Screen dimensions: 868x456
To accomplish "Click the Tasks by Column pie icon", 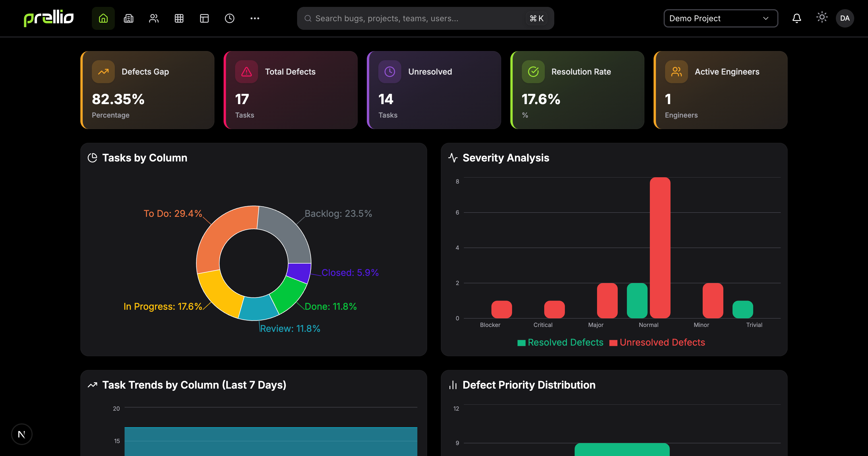I will tap(92, 158).
